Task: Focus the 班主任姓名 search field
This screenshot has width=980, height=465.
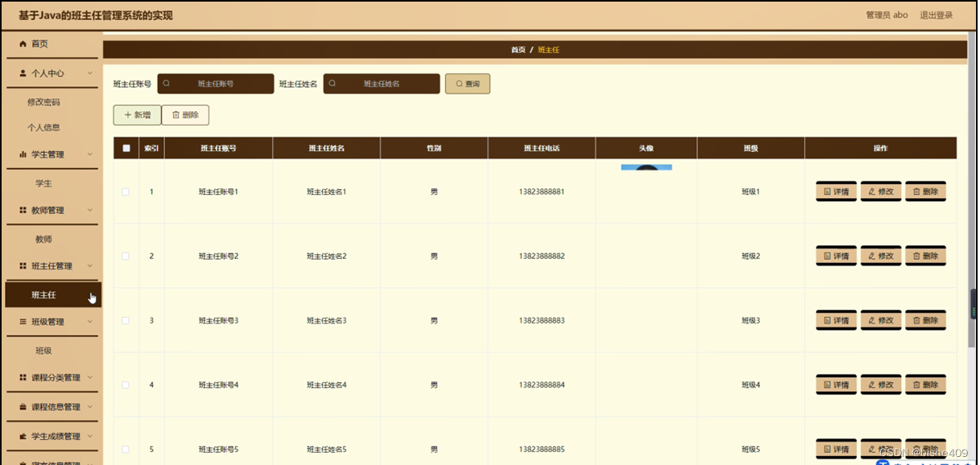Action: pyautogui.click(x=382, y=84)
